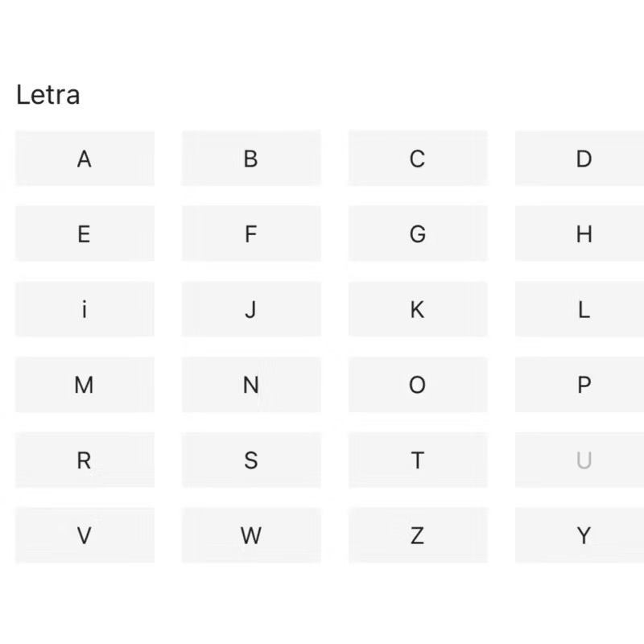
Task: Pick the letter O button
Action: pos(417,385)
